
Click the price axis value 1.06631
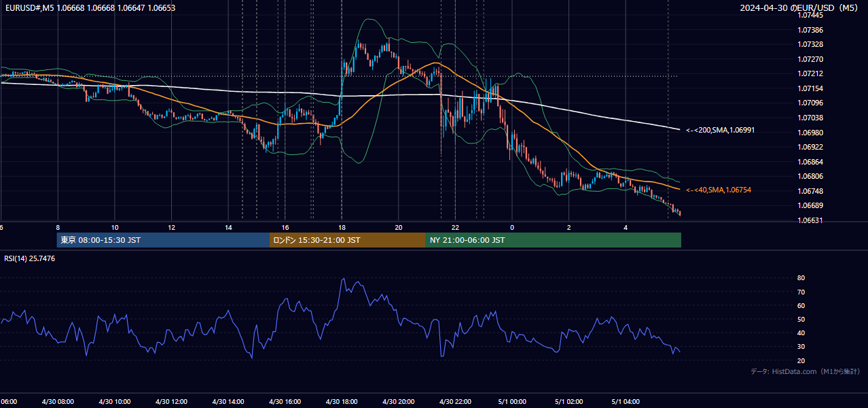pyautogui.click(x=810, y=220)
